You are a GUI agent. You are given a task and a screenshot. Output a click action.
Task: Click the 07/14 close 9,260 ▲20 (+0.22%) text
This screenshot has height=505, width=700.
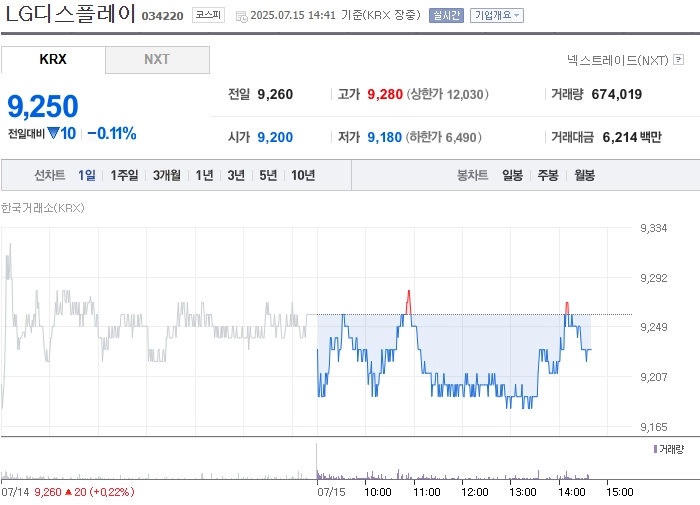click(84, 492)
